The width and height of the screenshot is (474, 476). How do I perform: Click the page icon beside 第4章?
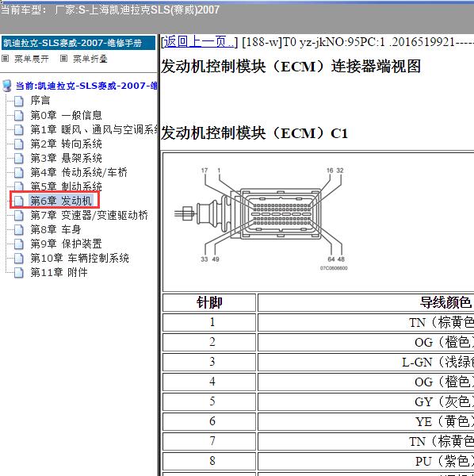coord(19,173)
